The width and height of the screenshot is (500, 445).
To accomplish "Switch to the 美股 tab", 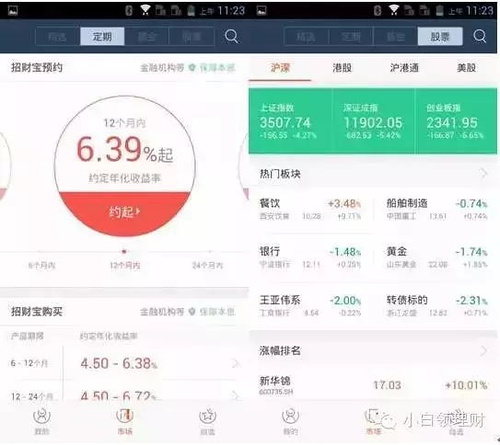I will click(x=466, y=68).
